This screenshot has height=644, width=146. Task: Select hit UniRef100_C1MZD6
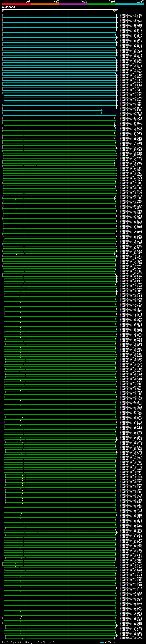(x=131, y=138)
